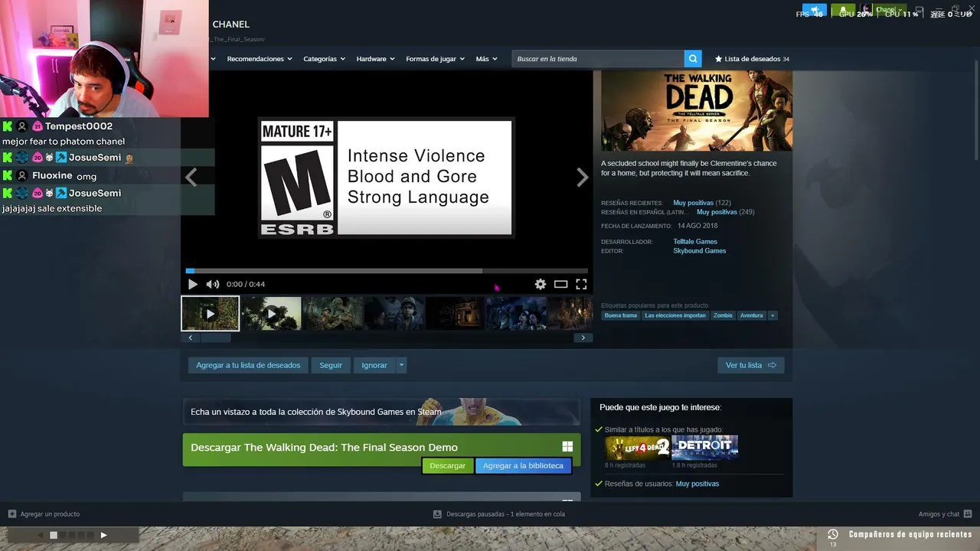Expand the Ignorar options arrow
Image resolution: width=980 pixels, height=551 pixels.
(x=401, y=365)
